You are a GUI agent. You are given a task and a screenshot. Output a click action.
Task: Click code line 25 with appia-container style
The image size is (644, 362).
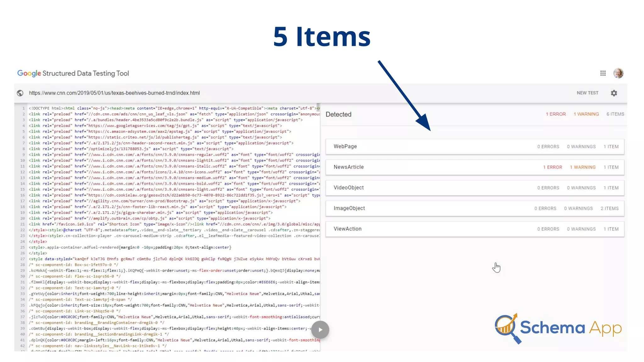point(130,248)
